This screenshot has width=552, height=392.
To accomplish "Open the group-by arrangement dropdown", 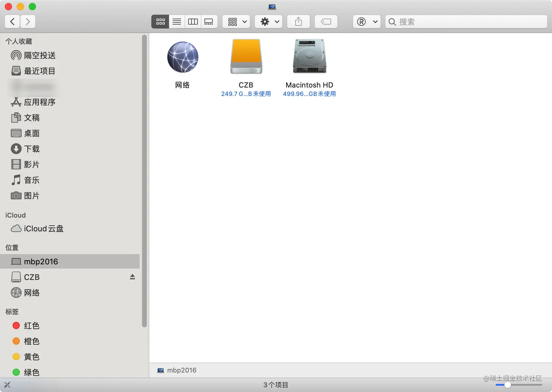I will [236, 22].
